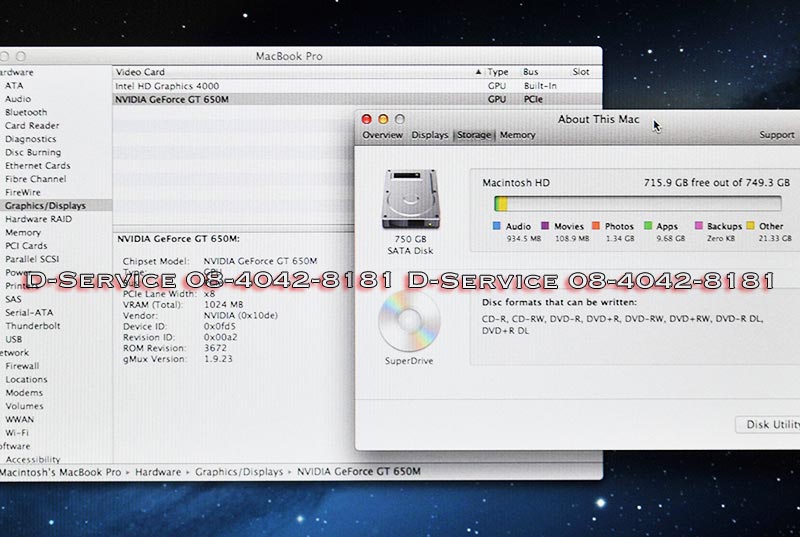This screenshot has width=800, height=537.
Task: Open Disk Utility button
Action: (768, 424)
